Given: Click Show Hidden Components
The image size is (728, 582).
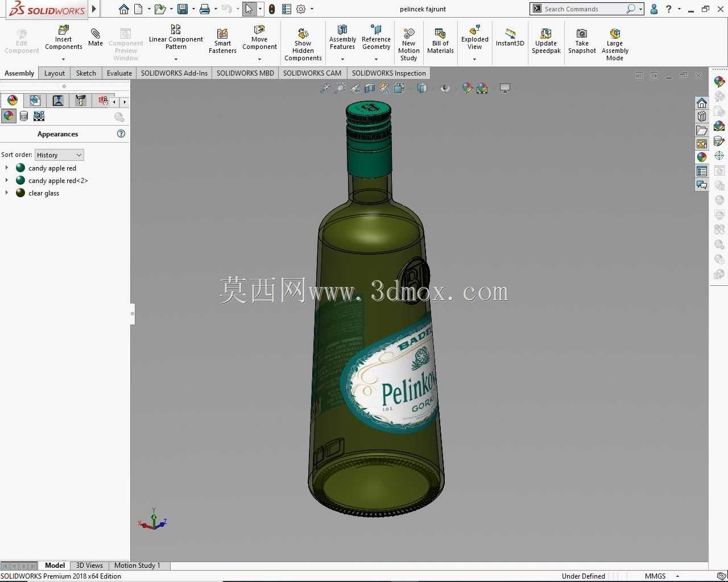Looking at the screenshot, I should [x=303, y=44].
